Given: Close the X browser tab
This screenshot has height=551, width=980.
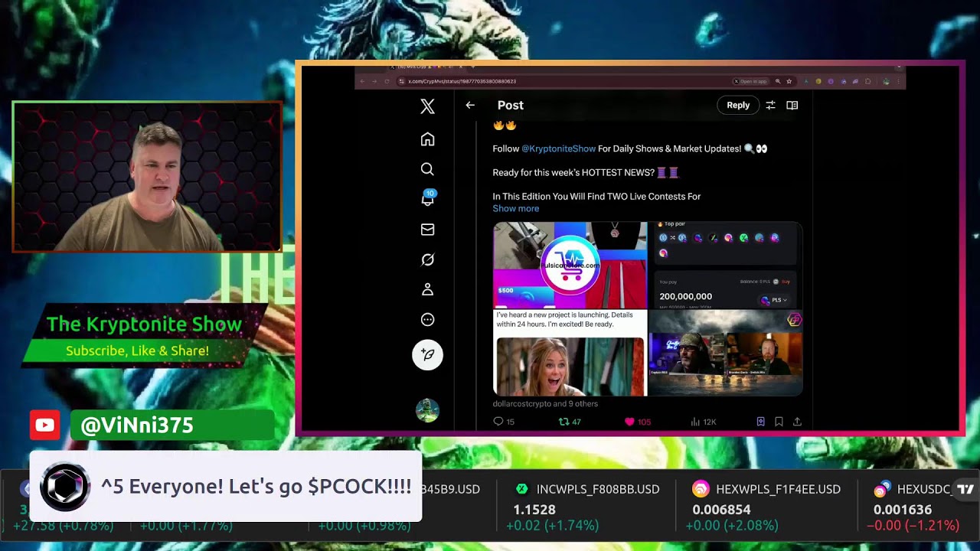Looking at the screenshot, I should coord(460,67).
